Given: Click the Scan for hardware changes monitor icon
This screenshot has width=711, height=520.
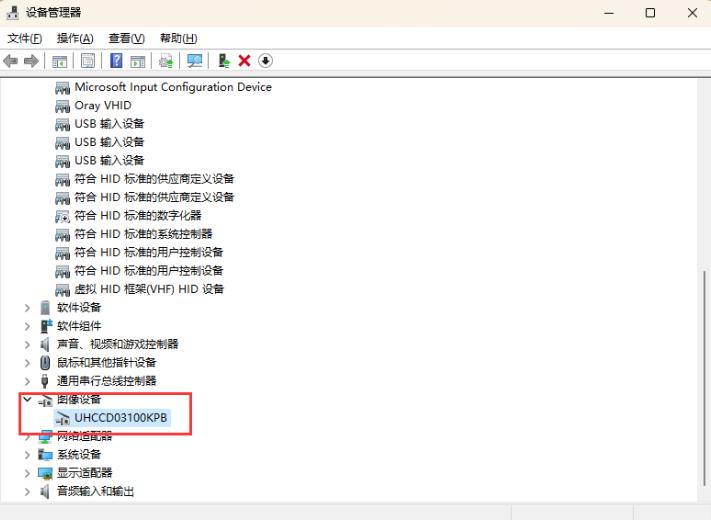Looking at the screenshot, I should point(194,61).
